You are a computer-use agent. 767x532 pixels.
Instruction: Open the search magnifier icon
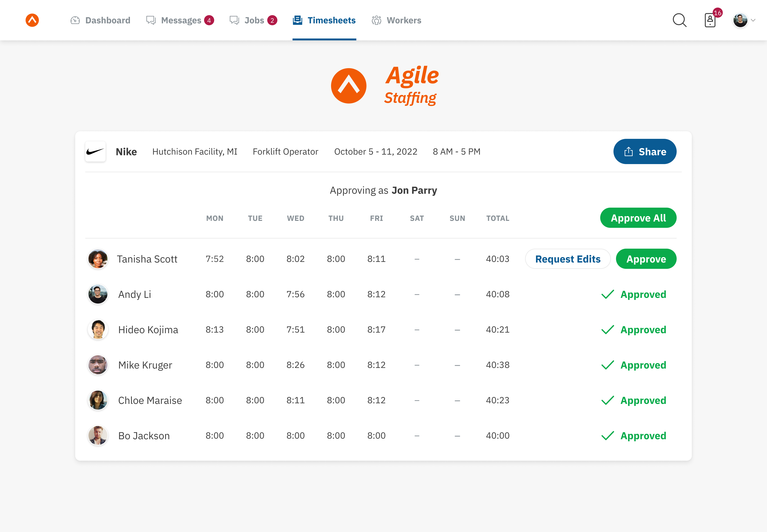(x=679, y=20)
